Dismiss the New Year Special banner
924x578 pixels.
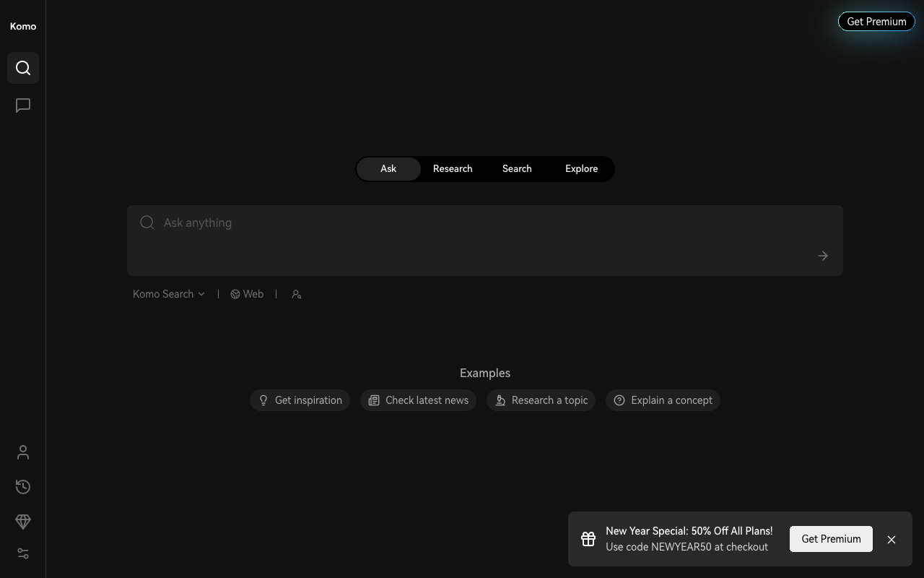click(x=892, y=540)
